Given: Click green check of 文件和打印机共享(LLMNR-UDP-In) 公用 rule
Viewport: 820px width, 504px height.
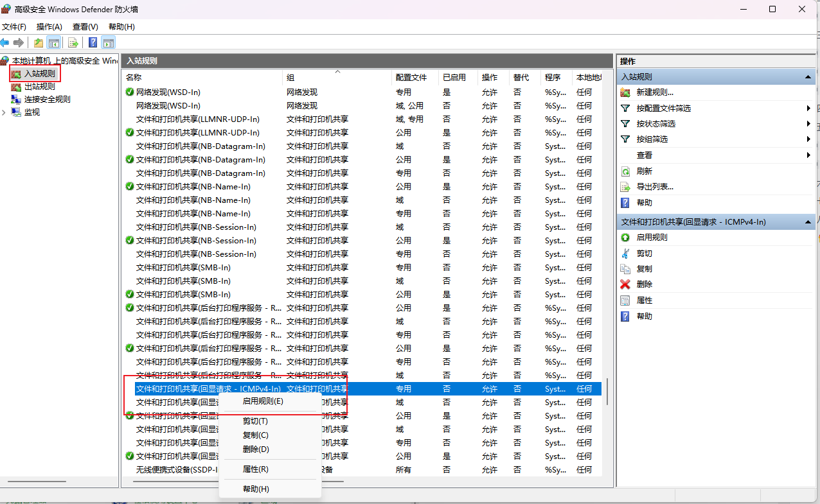Looking at the screenshot, I should [130, 133].
